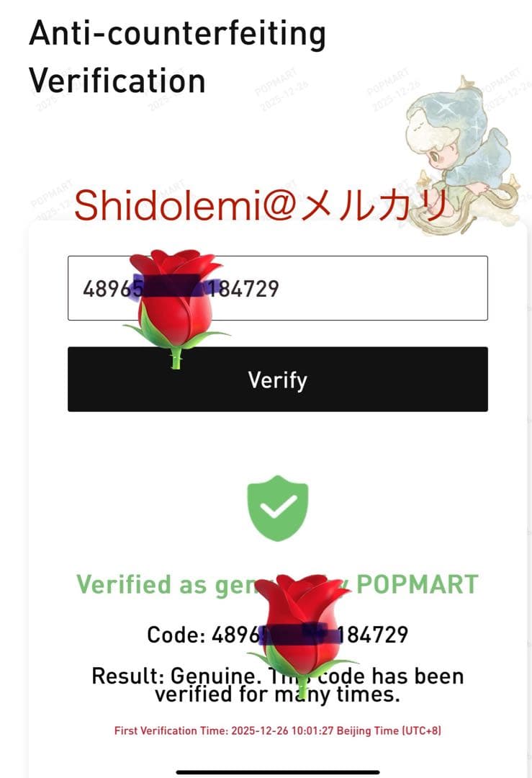
Task: Click the Result: Genuine message text
Action: 278,685
